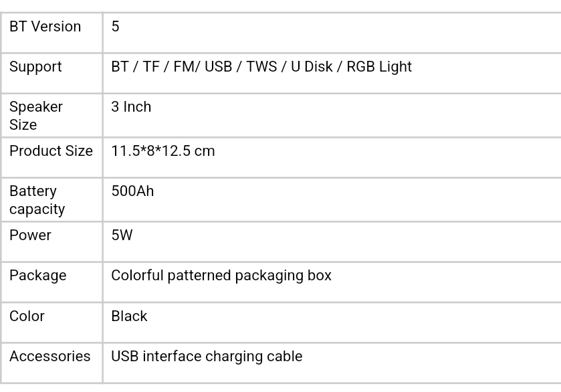Select the Black color value
This screenshot has width=561, height=392.
point(129,316)
